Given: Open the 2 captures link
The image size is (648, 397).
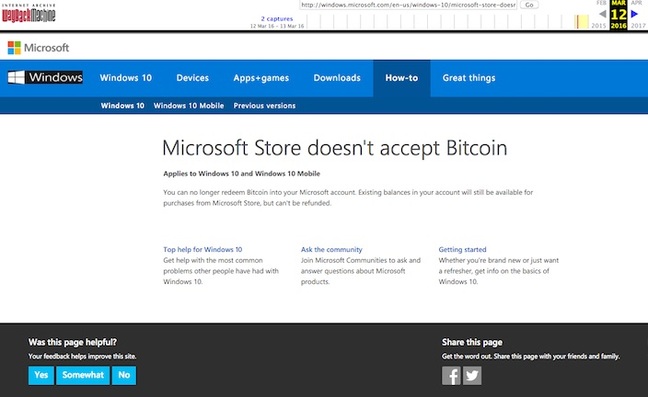Looking at the screenshot, I should click(277, 19).
